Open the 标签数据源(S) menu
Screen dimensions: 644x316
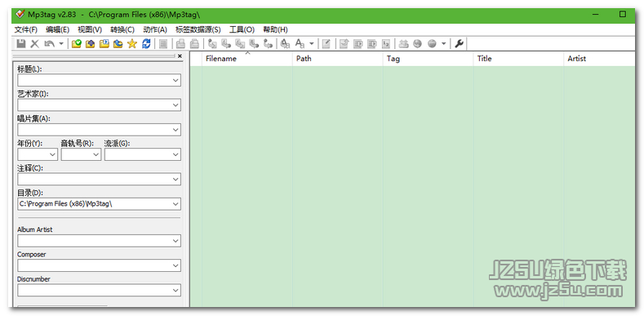click(198, 29)
